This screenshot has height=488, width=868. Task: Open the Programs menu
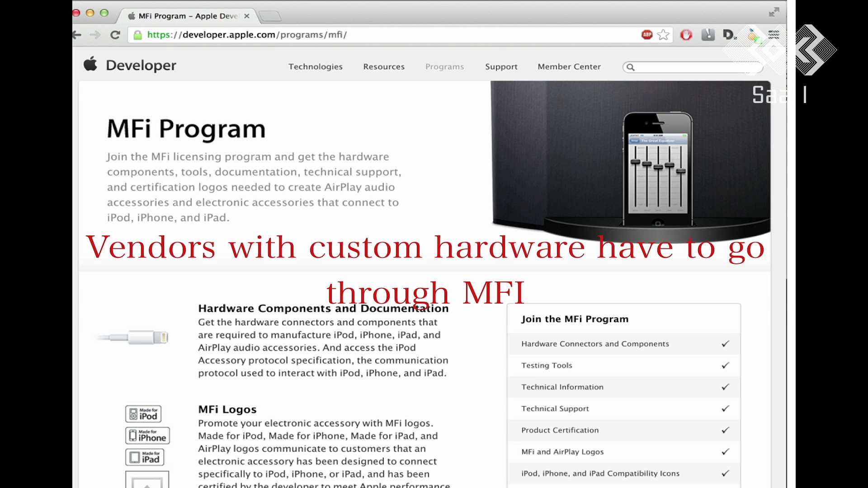[444, 66]
